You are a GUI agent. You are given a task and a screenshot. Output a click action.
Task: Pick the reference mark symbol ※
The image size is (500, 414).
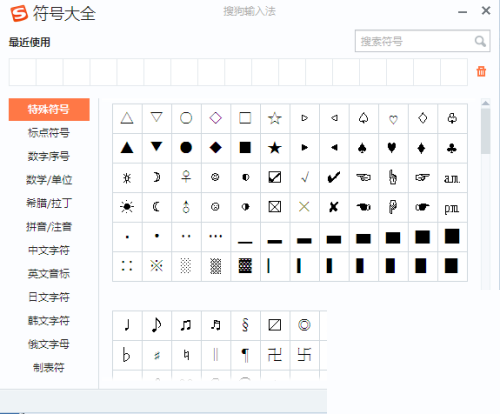156,266
